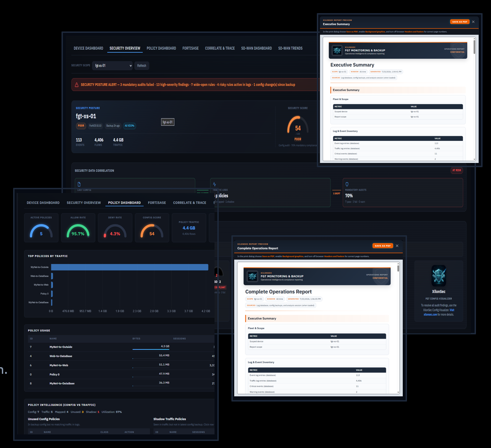Viewport: 491px width, 448px height.
Task: Click the 70% mandatory audits value
Action: coord(349,195)
